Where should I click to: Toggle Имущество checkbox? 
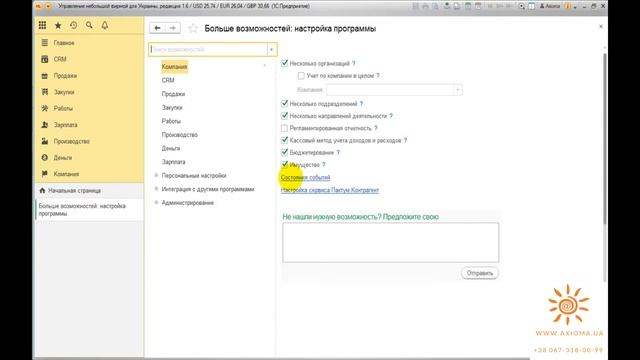pyautogui.click(x=284, y=164)
